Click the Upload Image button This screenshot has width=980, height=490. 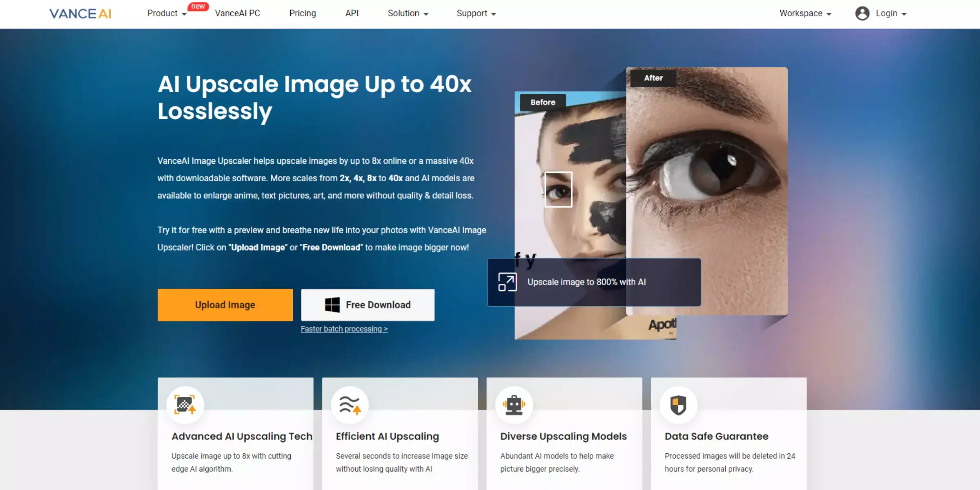[x=225, y=305]
